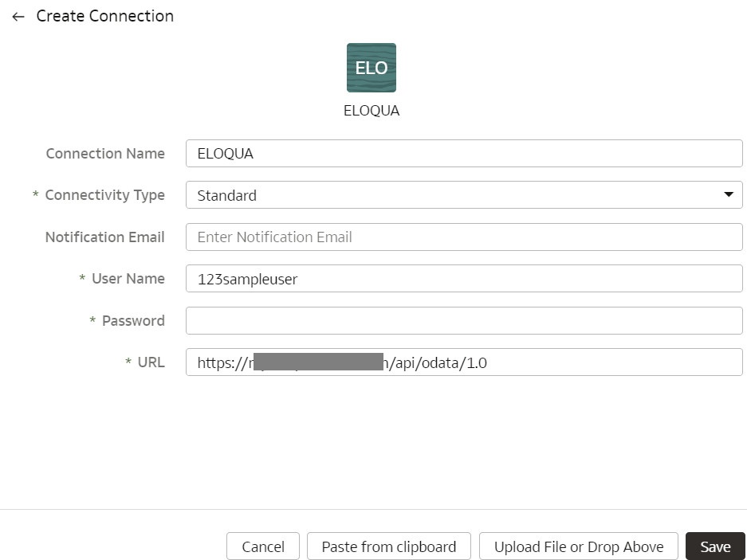Click the back arrow beside Create Connection

coord(18,17)
